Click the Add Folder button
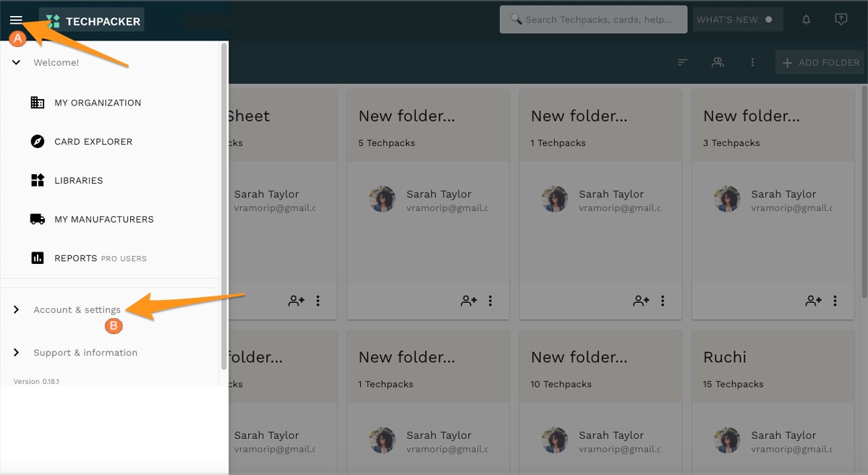 click(x=820, y=62)
